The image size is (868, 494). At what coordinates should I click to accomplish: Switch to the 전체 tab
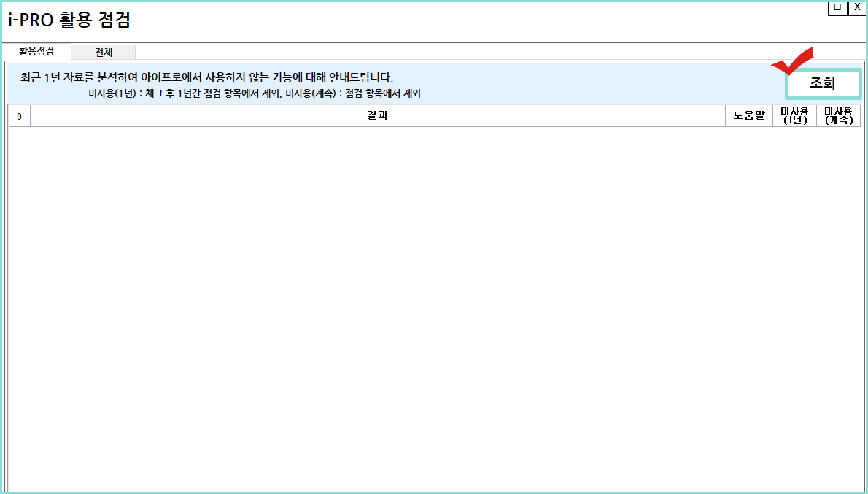pyautogui.click(x=104, y=53)
